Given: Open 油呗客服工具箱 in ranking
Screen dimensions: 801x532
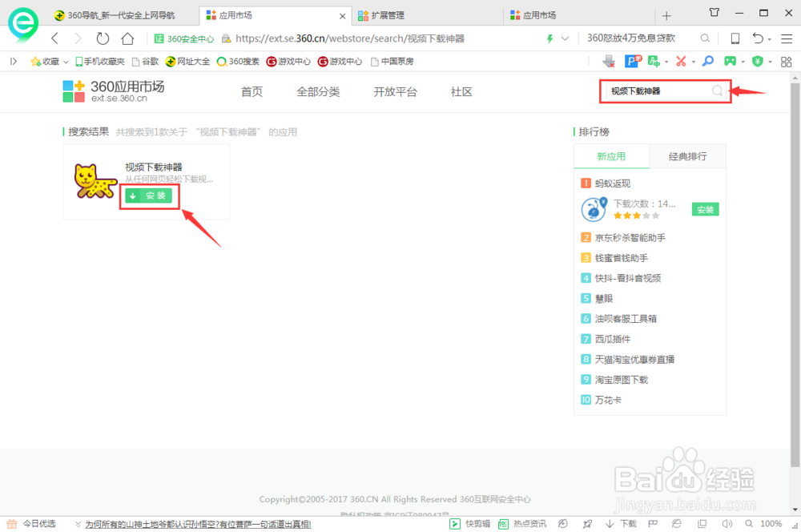Looking at the screenshot, I should [626, 319].
